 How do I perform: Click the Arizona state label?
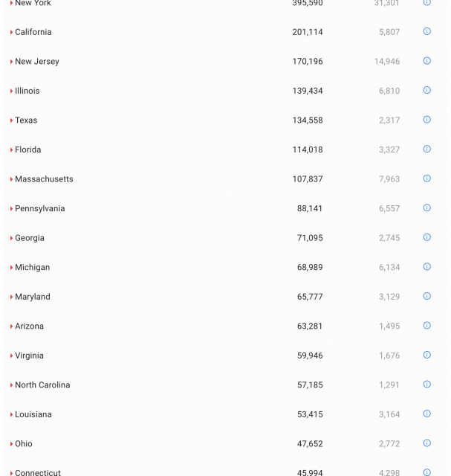(x=29, y=327)
